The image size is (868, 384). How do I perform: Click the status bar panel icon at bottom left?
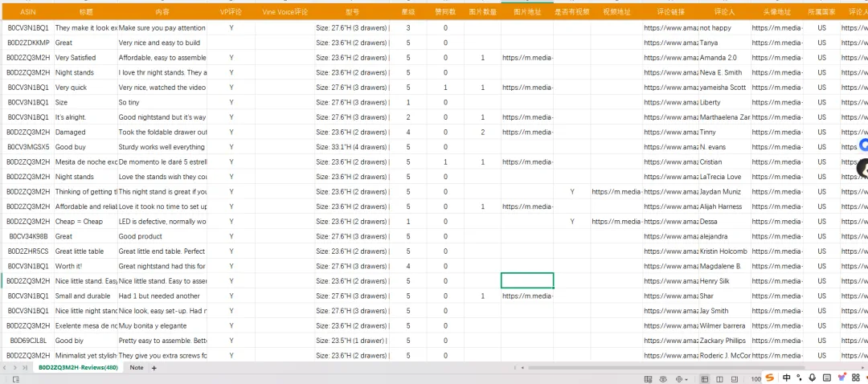(16, 379)
